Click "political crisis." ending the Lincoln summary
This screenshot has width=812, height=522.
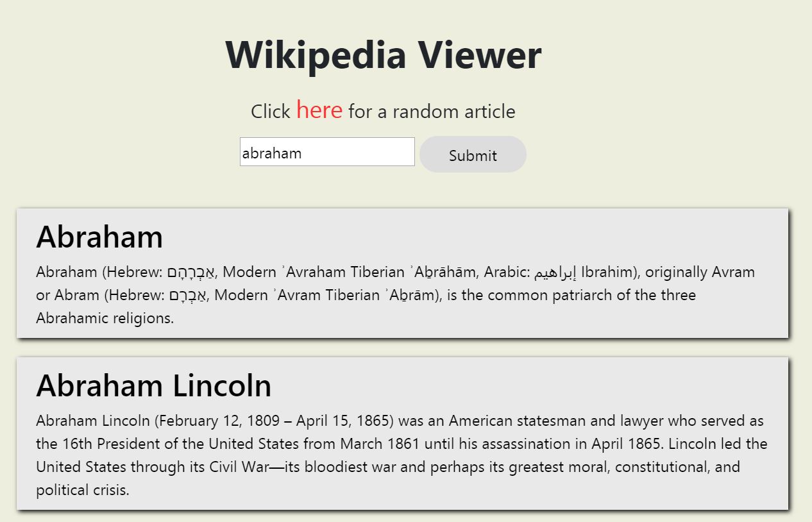tap(83, 490)
